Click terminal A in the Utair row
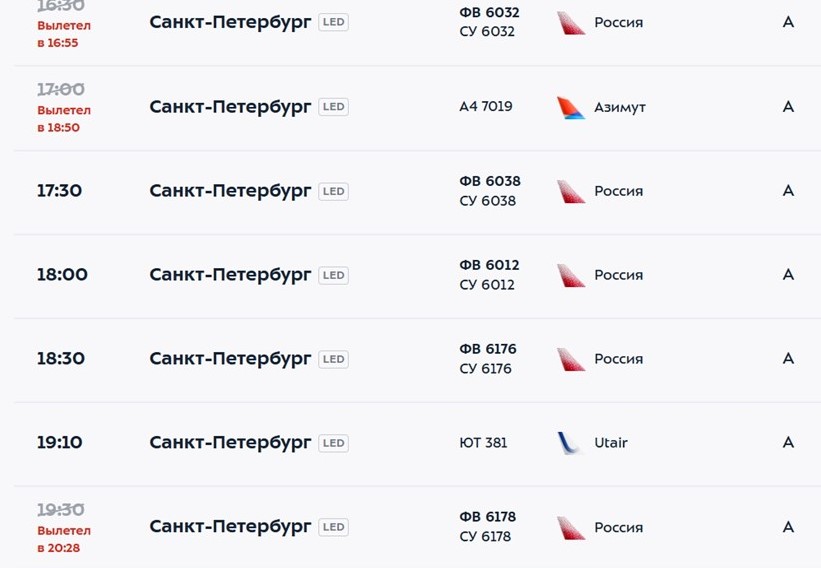This screenshot has height=568, width=821. pyautogui.click(x=788, y=443)
